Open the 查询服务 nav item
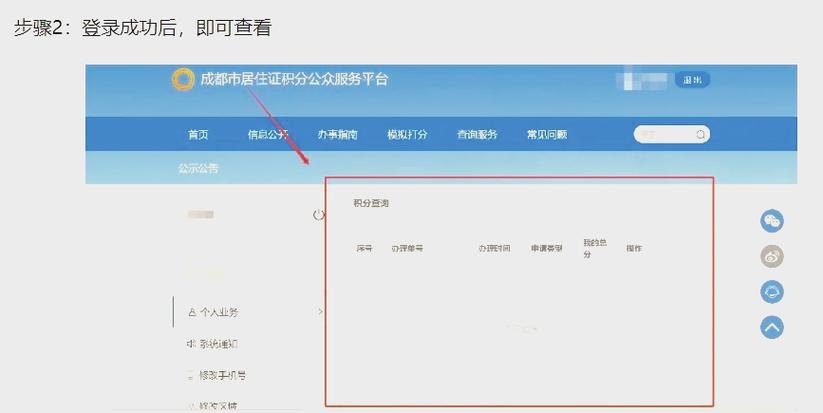This screenshot has width=823, height=413. 477,134
